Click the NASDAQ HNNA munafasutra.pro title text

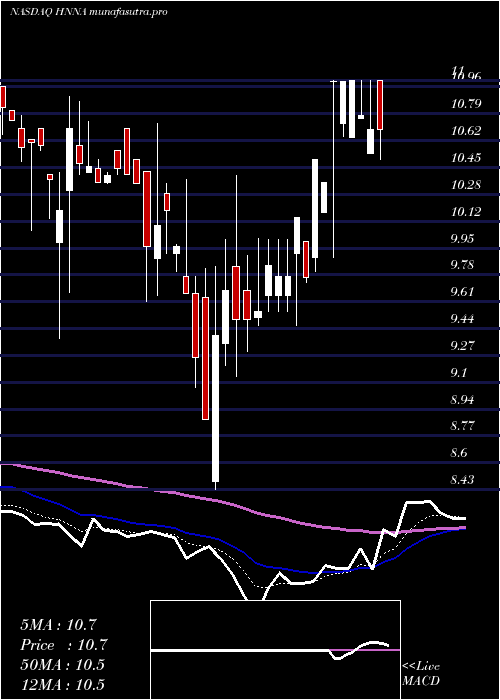click(88, 12)
